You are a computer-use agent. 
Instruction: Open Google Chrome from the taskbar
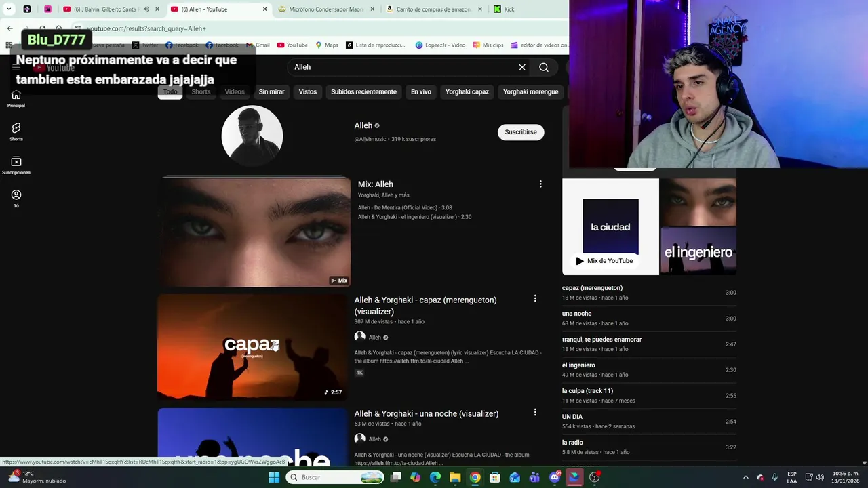pos(475,477)
